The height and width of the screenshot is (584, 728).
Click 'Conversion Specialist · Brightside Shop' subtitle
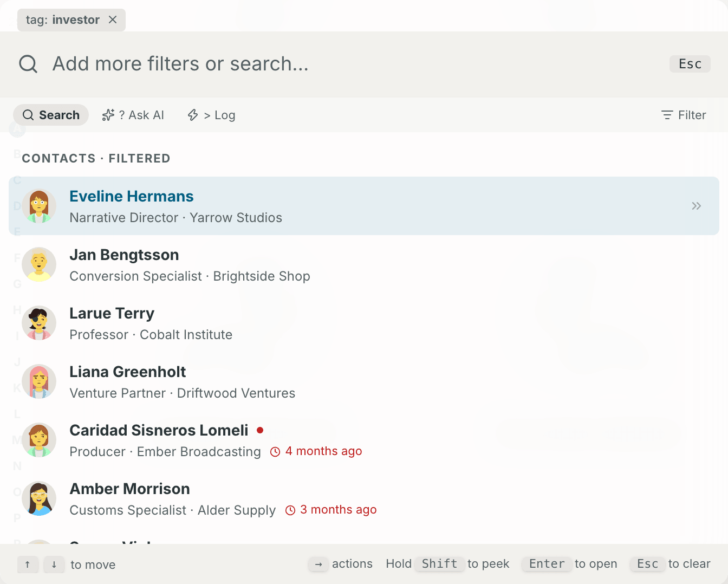click(190, 276)
